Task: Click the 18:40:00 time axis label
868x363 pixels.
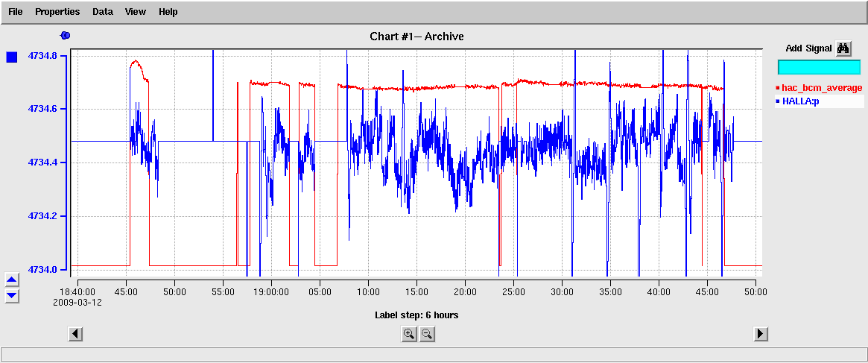Action: 77,291
